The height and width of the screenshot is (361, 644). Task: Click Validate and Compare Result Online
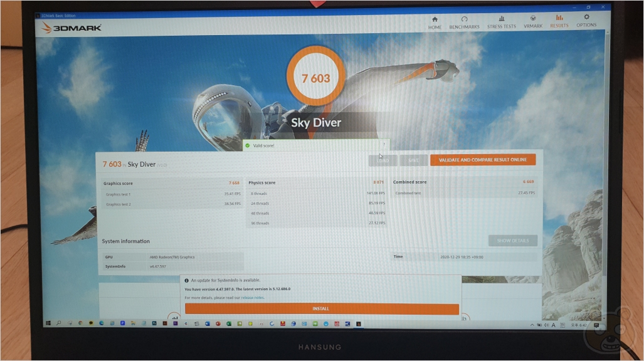pyautogui.click(x=483, y=160)
